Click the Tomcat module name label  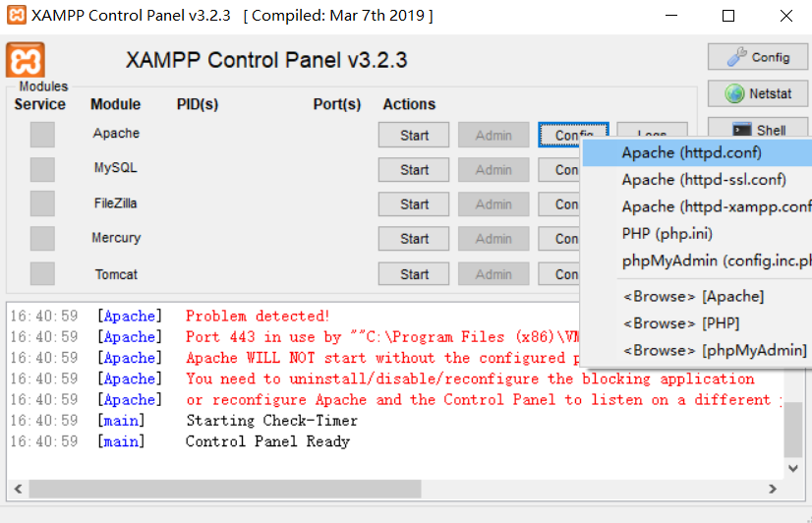pos(116,274)
